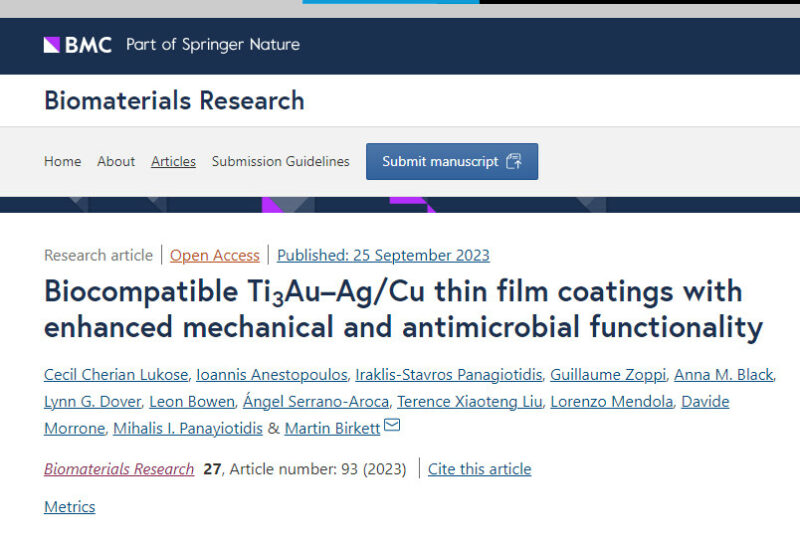Click Cite this article
This screenshot has width=800, height=542.
(480, 469)
